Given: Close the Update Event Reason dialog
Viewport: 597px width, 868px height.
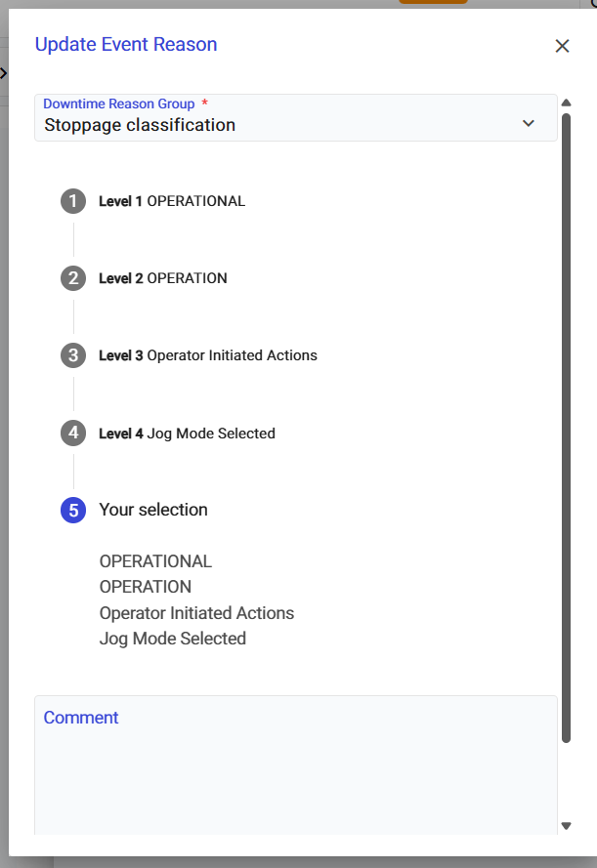Looking at the screenshot, I should point(562,46).
